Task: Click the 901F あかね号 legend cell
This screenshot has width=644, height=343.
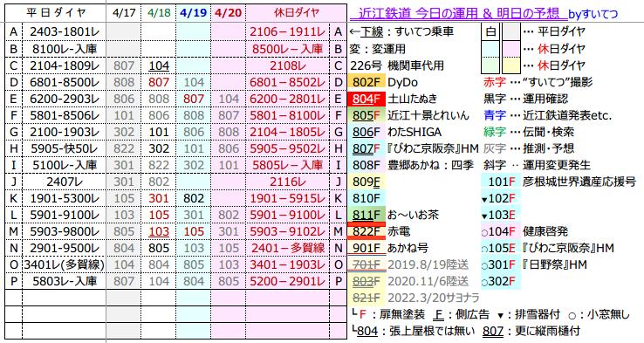Action: (367, 248)
